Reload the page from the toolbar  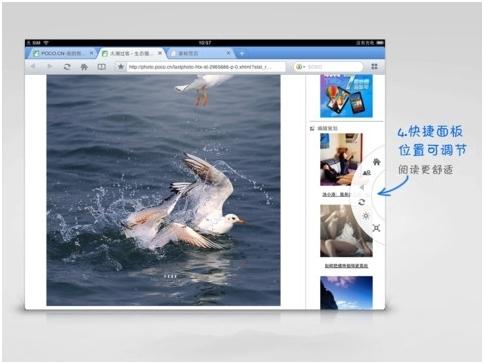click(67, 67)
